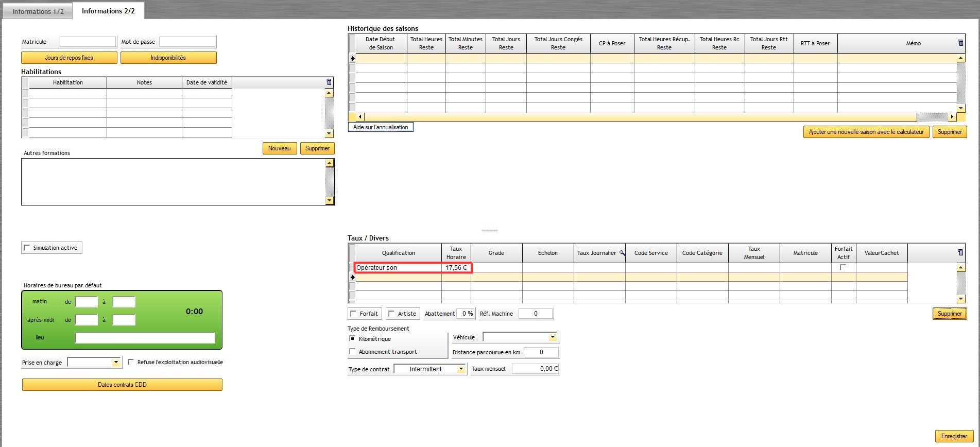
Task: Click Autres formations scrollbar down arrow
Action: coord(330,201)
